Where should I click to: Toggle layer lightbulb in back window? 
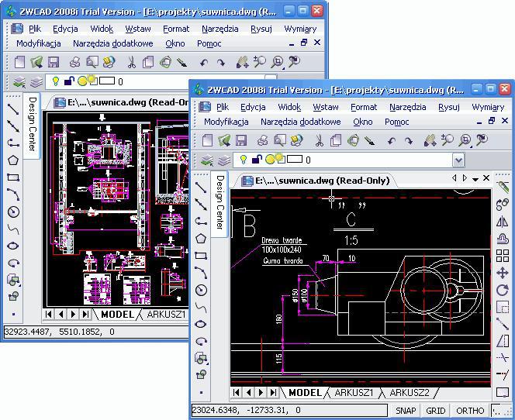(56, 81)
